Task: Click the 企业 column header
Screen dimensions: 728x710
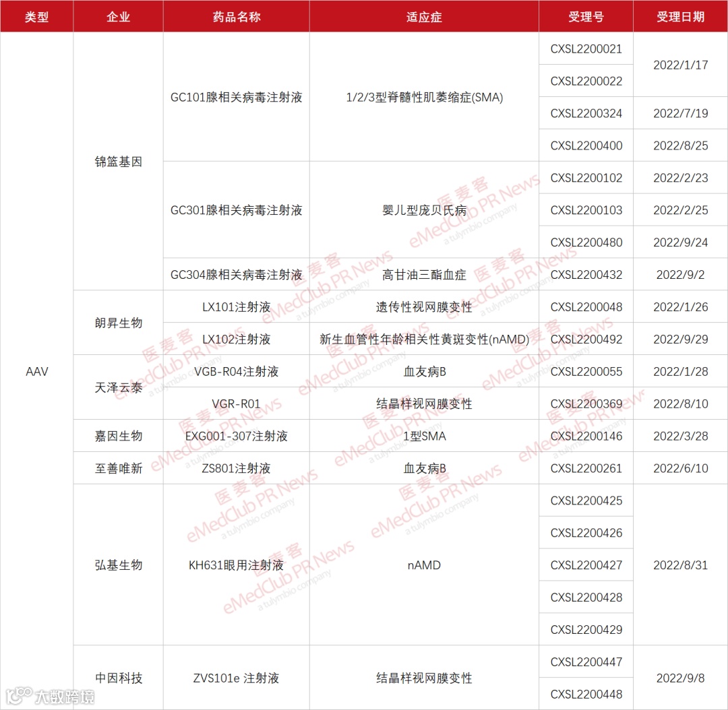Action: [118, 16]
